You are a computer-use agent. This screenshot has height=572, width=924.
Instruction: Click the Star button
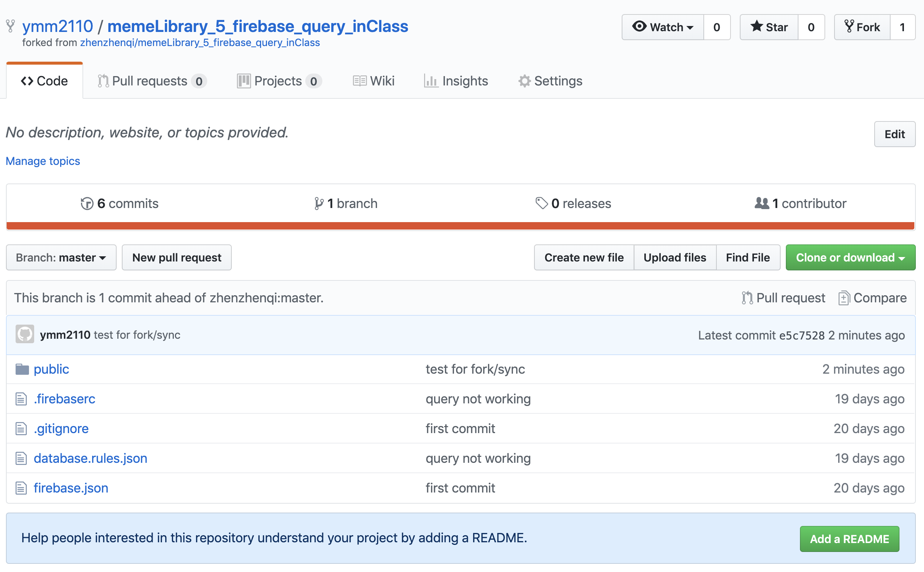click(768, 27)
